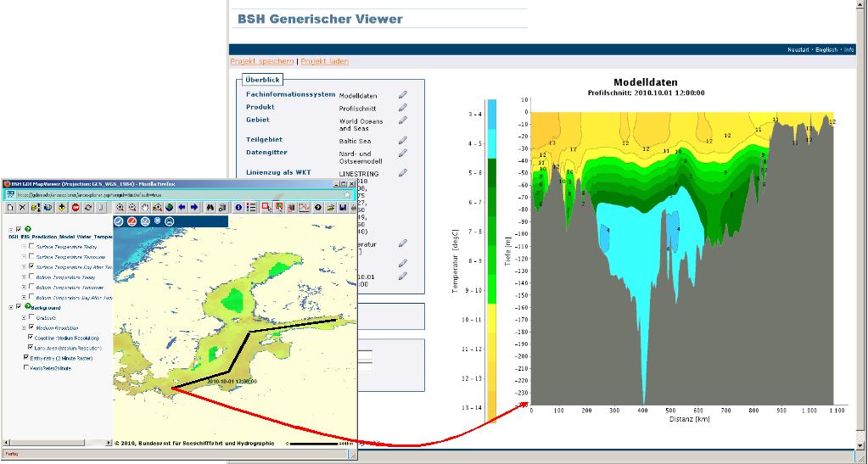The height and width of the screenshot is (464, 868).
Task: Click the binoculars find icon
Action: [210, 207]
